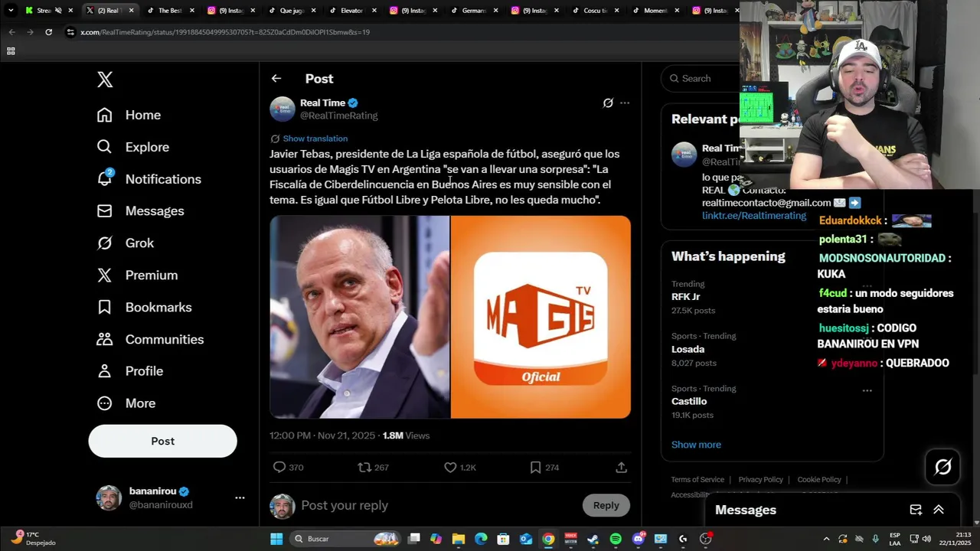Click the gray Reply button
The height and width of the screenshot is (551, 980).
(606, 505)
